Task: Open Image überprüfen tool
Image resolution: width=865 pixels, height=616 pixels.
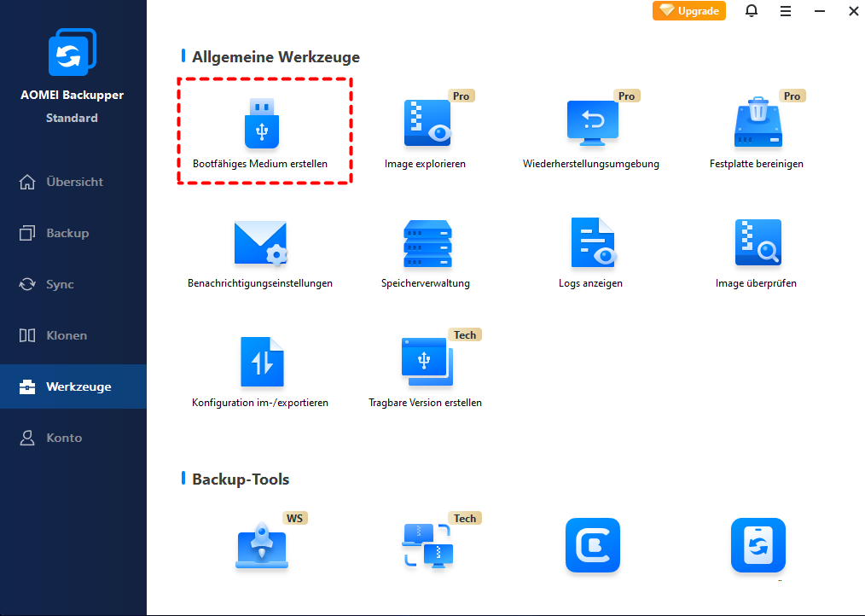Action: point(757,244)
